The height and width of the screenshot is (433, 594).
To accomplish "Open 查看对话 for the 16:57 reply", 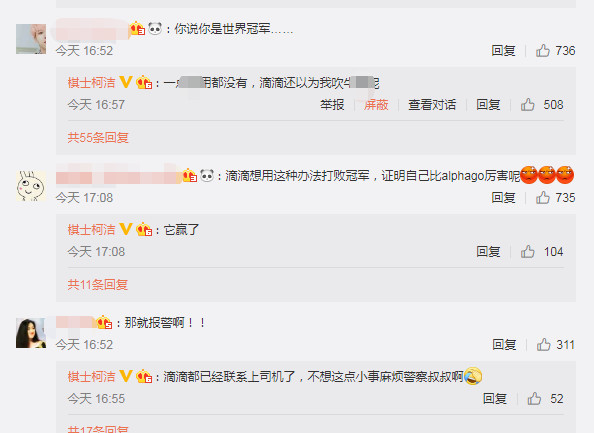I will tap(432, 105).
